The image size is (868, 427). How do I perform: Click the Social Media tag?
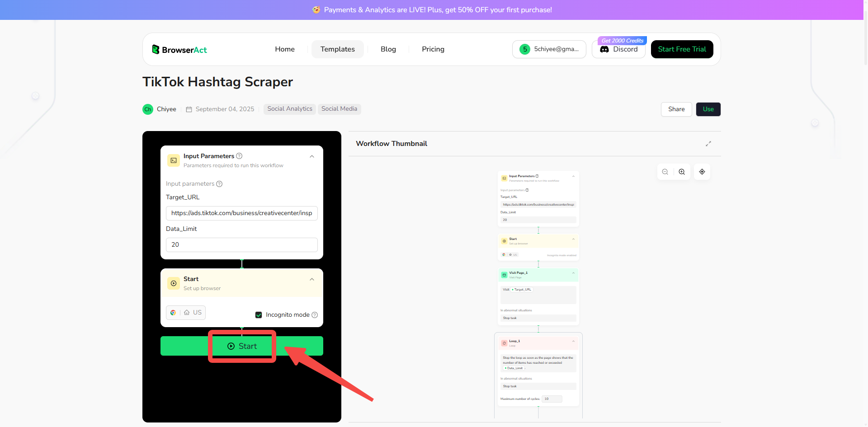pyautogui.click(x=339, y=109)
